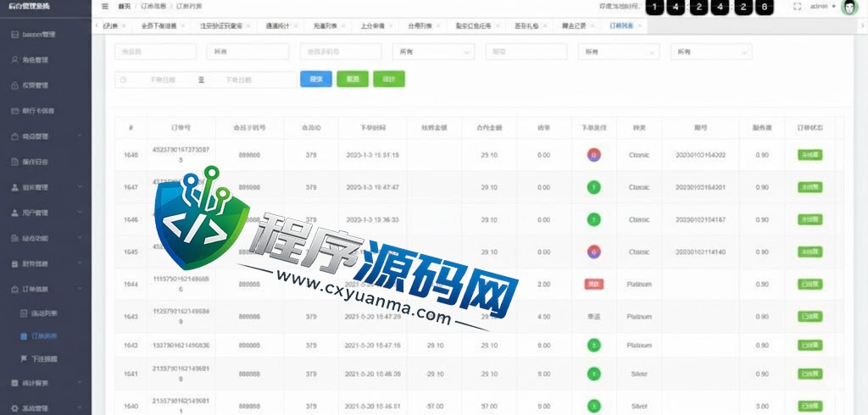
Task: Select the 权限管理 lock icon
Action: 15,86
